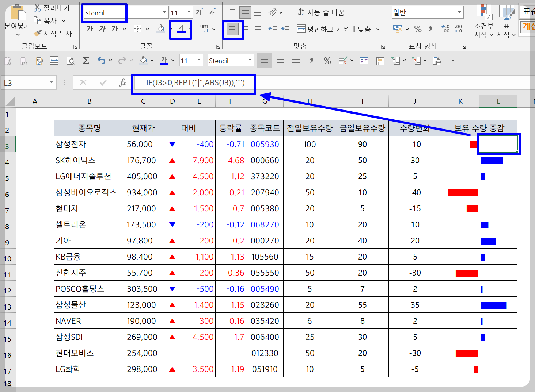
Task: Open the Conditional Formatting (조건부 서식) menu
Action: (x=484, y=22)
